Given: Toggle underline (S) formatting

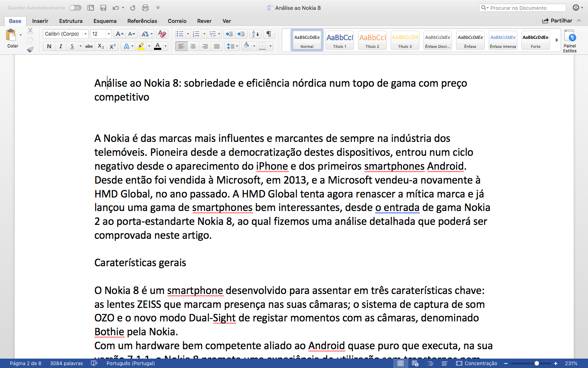Looking at the screenshot, I should click(72, 46).
